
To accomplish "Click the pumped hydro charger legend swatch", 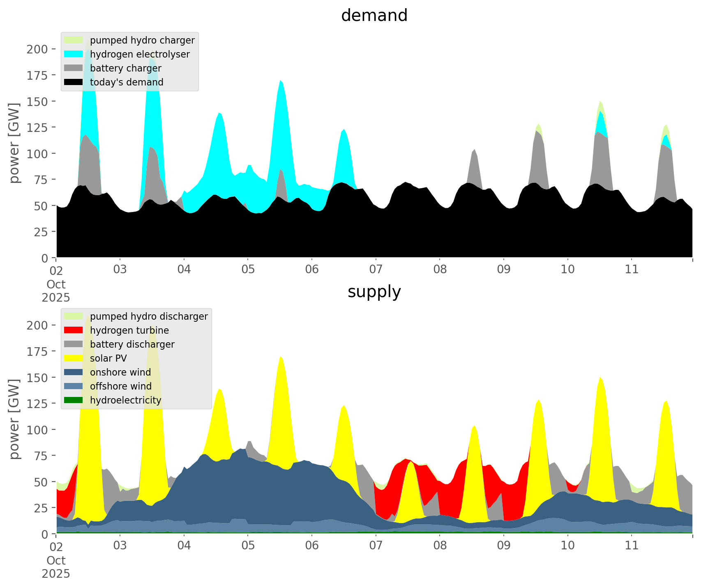I will 74,40.
